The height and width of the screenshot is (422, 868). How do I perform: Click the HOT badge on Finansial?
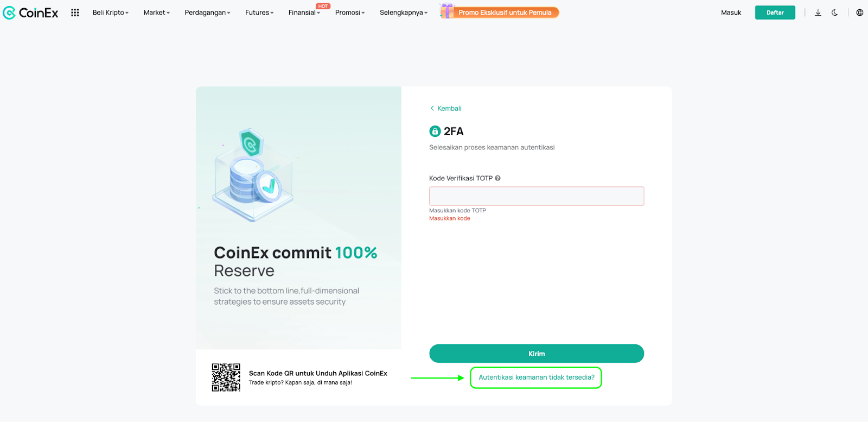click(323, 7)
